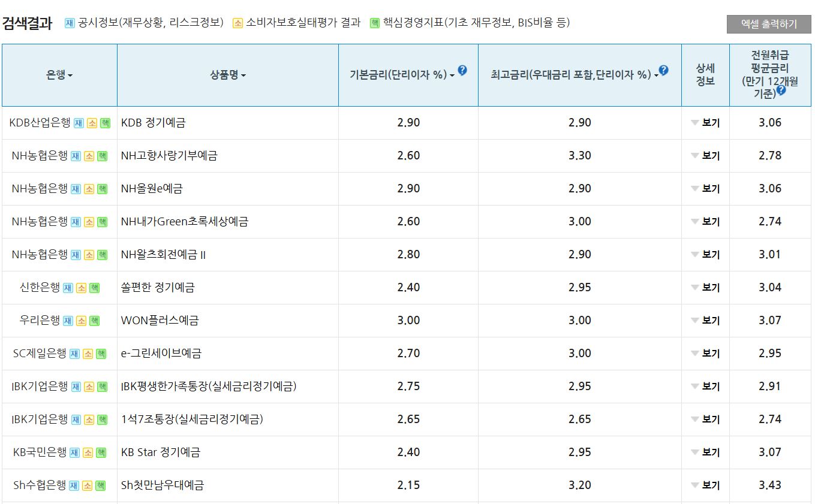Click product name 쏠편한 정기예금

pyautogui.click(x=158, y=288)
